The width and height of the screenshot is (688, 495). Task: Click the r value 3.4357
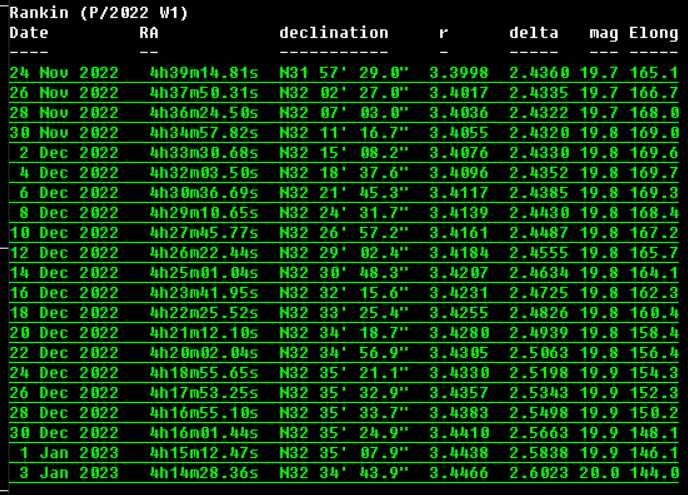(459, 392)
